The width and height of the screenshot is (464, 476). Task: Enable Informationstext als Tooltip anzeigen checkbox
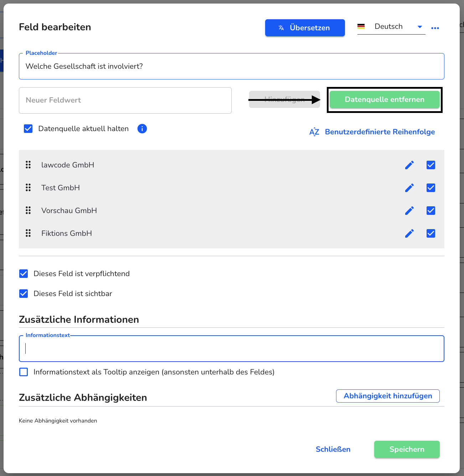point(24,372)
